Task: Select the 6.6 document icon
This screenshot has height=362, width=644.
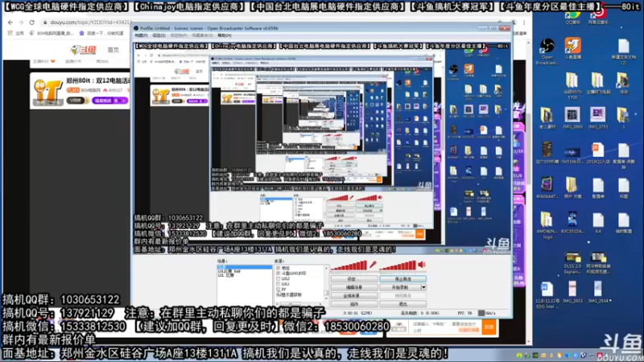Action: [x=598, y=223]
